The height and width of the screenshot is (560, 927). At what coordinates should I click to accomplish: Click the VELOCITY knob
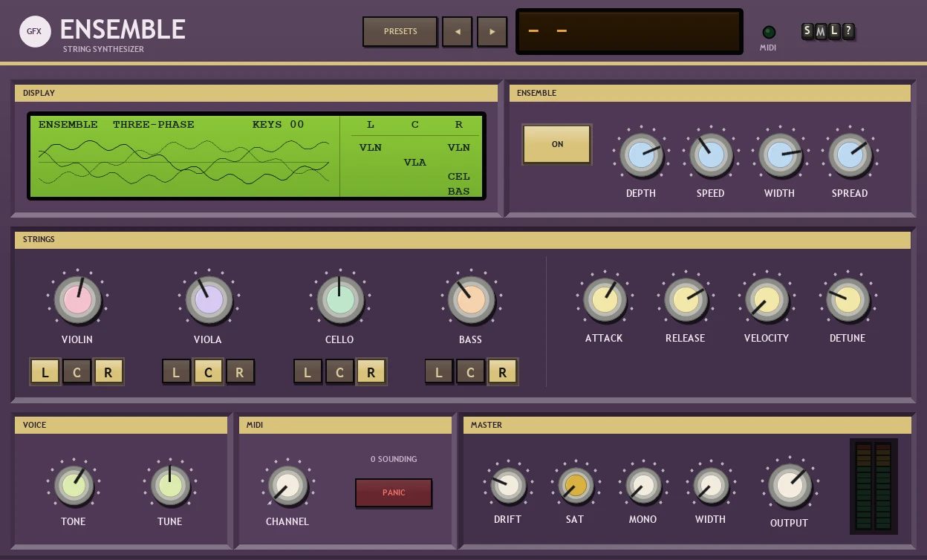(x=767, y=299)
